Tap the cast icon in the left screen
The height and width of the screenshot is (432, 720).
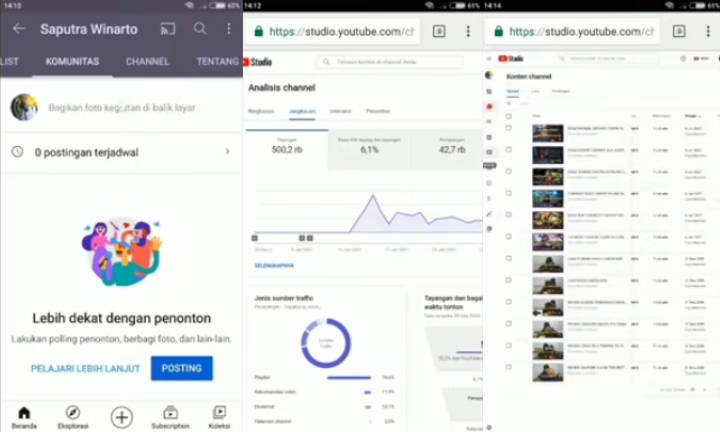pyautogui.click(x=168, y=29)
